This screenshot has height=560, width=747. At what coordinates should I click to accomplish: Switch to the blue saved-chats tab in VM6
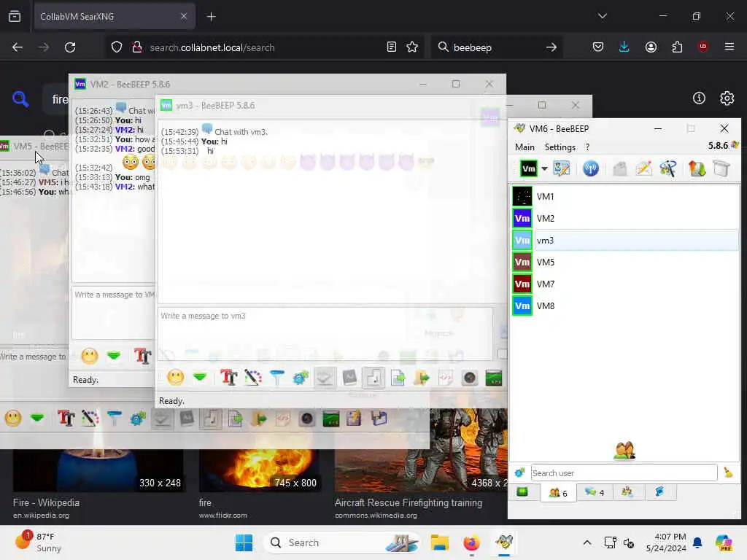coord(659,492)
